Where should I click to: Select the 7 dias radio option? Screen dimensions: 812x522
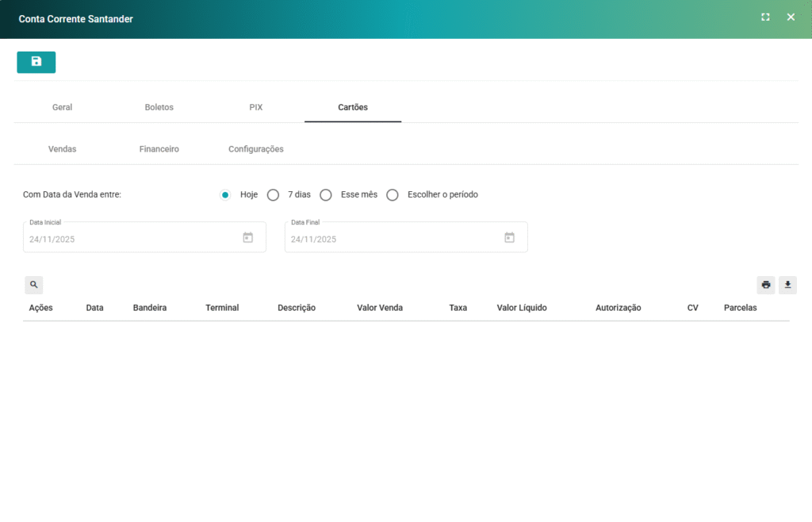point(274,195)
